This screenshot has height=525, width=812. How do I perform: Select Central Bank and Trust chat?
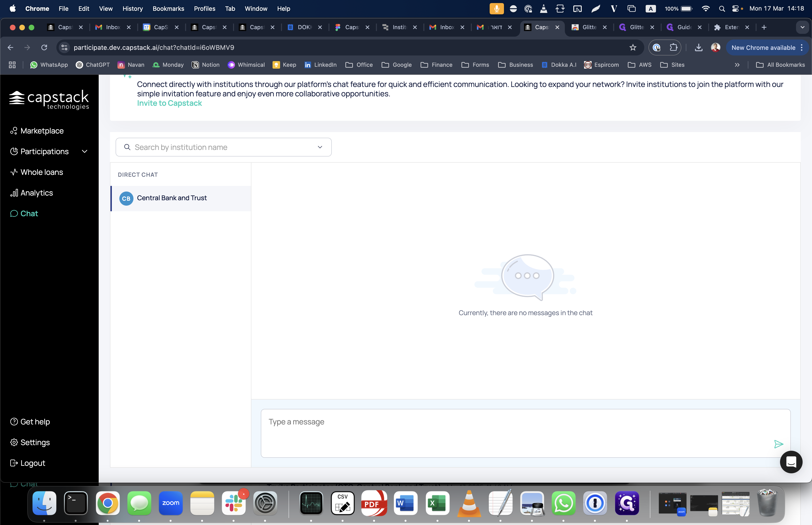(172, 198)
